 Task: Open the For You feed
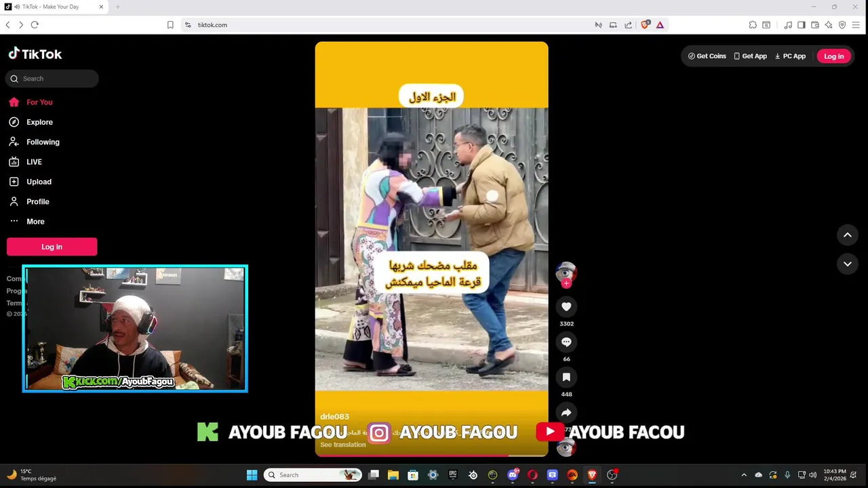[31, 102]
